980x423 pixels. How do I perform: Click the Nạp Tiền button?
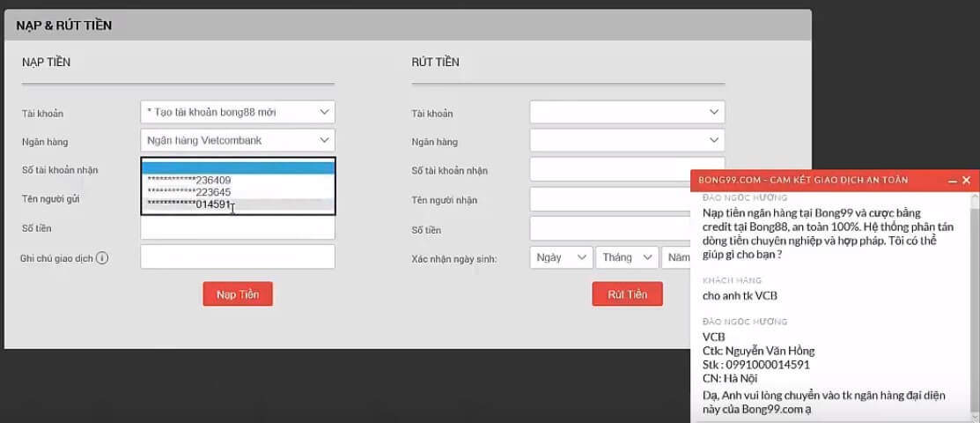[x=238, y=294]
